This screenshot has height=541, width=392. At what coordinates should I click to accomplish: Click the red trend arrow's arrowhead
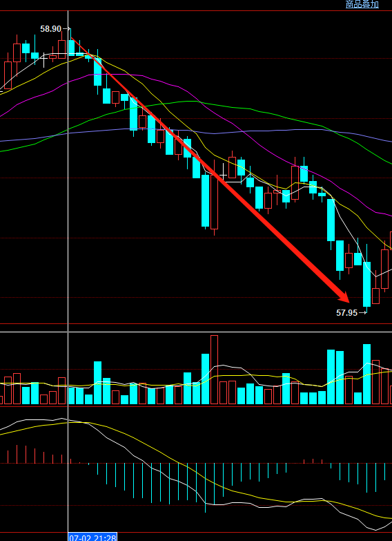tap(344, 296)
